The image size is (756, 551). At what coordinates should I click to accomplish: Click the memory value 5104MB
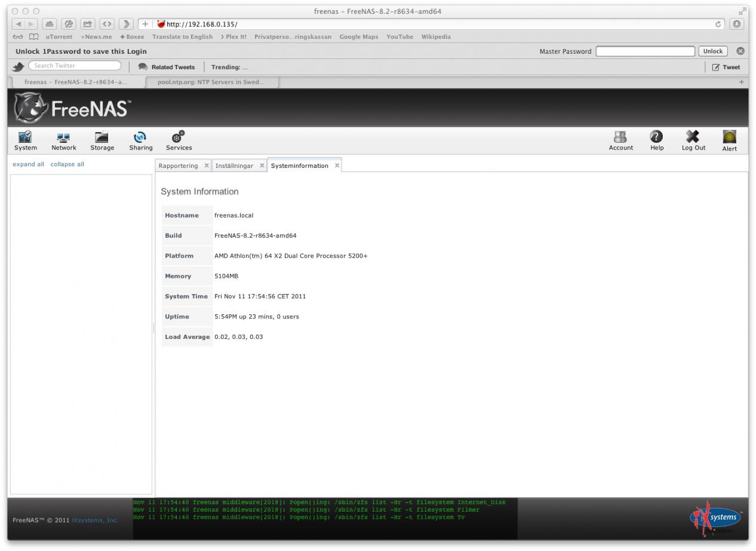(226, 276)
